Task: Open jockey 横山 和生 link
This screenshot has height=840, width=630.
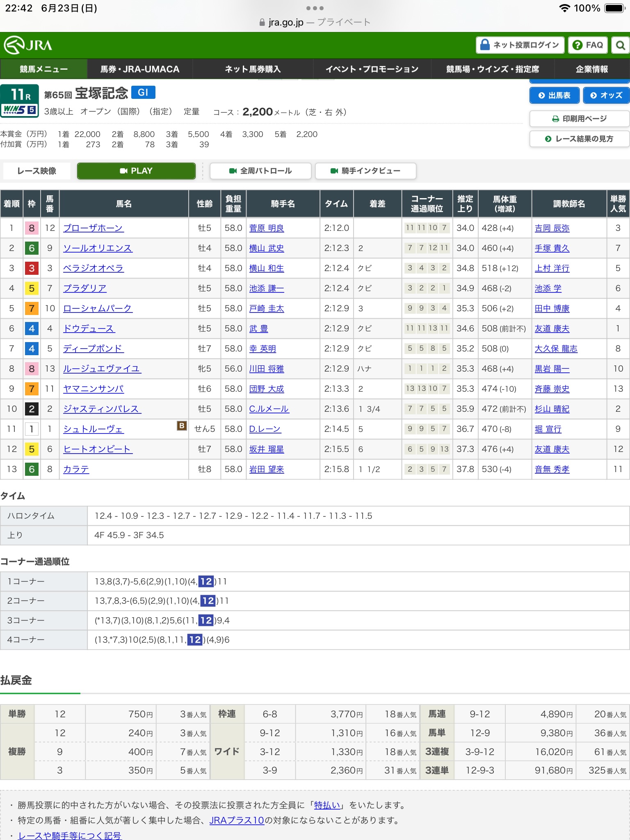Action: coord(267,268)
